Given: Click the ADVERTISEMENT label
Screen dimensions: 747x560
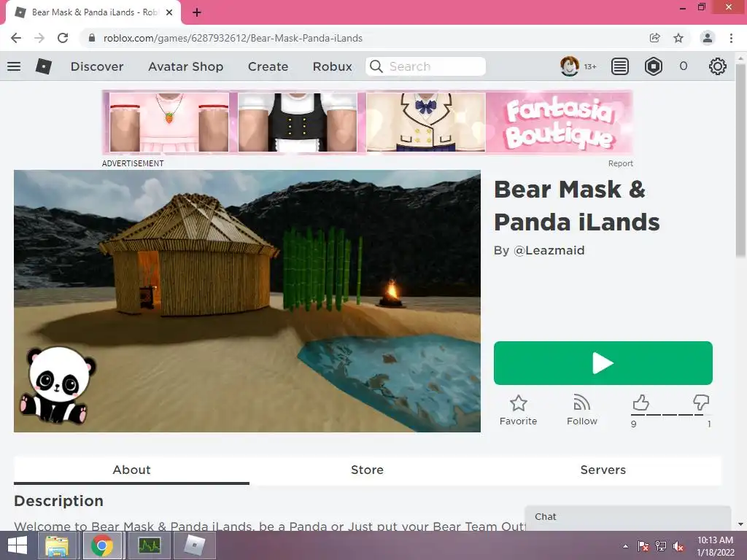Looking at the screenshot, I should [133, 163].
